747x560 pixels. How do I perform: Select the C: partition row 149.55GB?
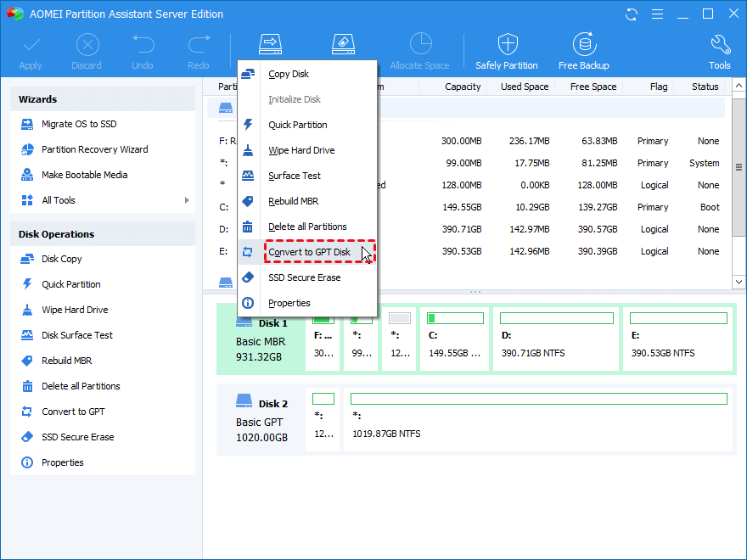[x=469, y=207]
